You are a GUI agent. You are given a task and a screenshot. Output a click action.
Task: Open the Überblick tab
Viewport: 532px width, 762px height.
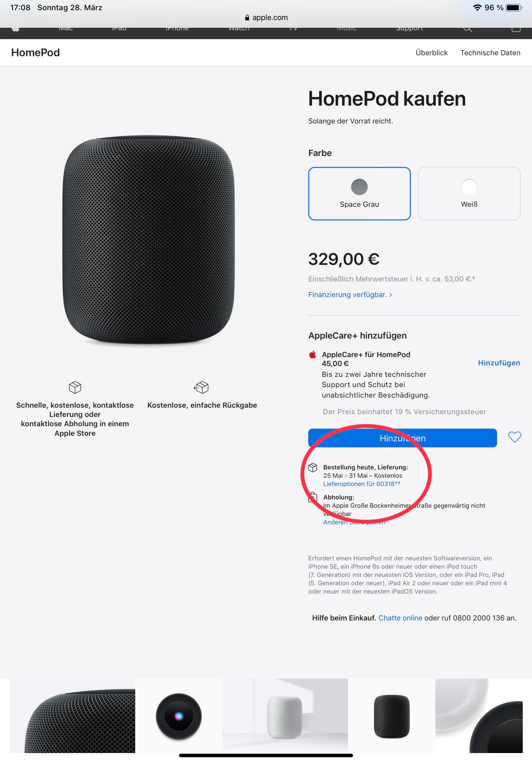pos(431,52)
